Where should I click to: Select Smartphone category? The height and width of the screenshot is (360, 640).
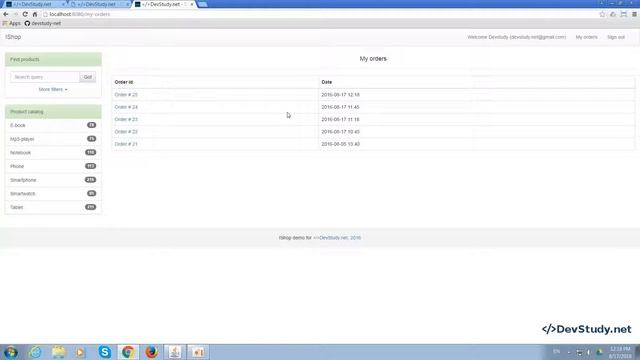click(53, 180)
